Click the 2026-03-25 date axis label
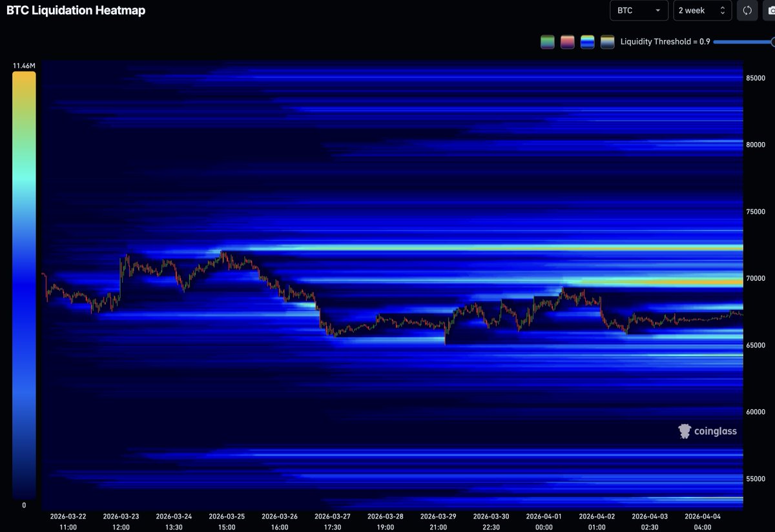This screenshot has width=775, height=532. point(227,521)
